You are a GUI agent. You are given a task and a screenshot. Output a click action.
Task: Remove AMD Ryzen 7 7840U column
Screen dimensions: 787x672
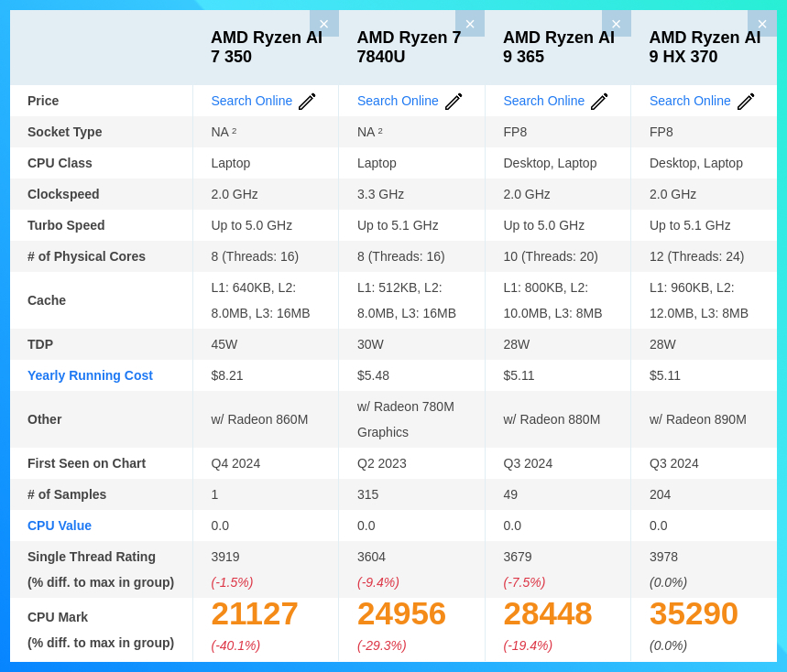(x=470, y=23)
